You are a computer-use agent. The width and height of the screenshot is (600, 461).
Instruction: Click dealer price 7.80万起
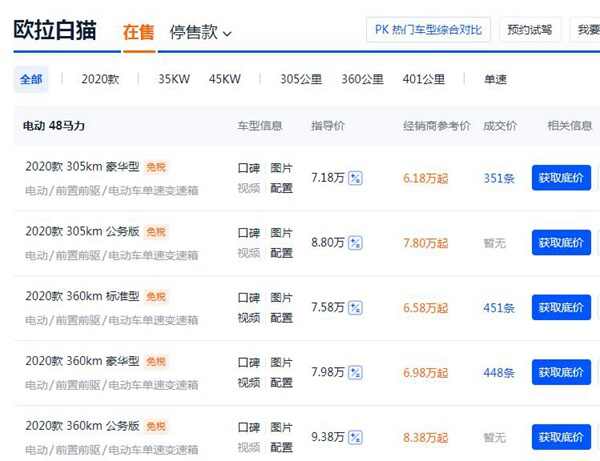[426, 243]
